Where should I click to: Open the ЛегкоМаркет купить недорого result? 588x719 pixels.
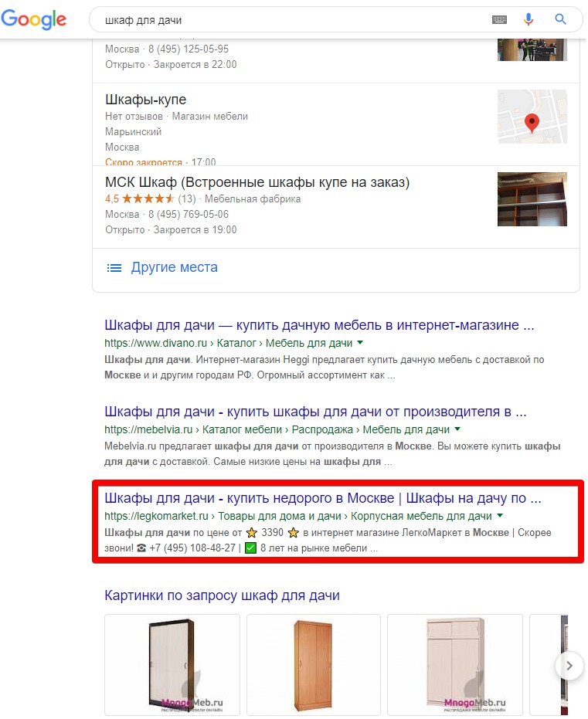tap(323, 498)
